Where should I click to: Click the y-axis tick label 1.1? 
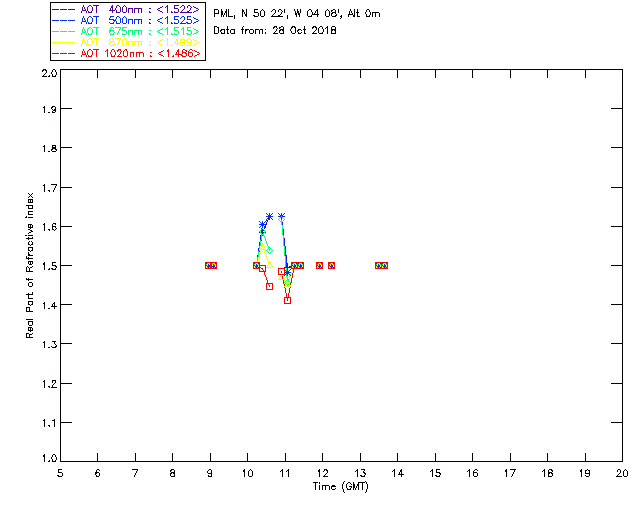(49, 423)
